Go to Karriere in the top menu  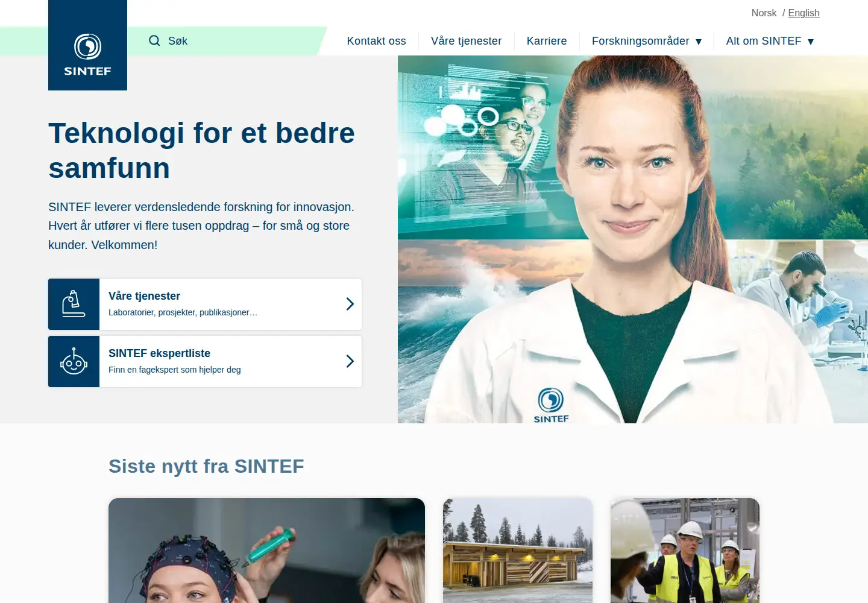[547, 41]
